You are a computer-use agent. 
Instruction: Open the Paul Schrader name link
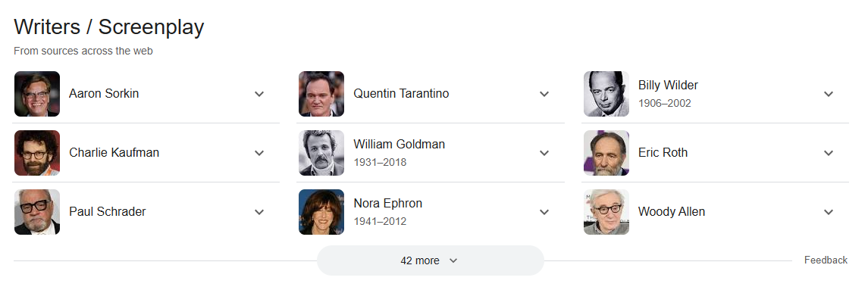click(x=108, y=211)
